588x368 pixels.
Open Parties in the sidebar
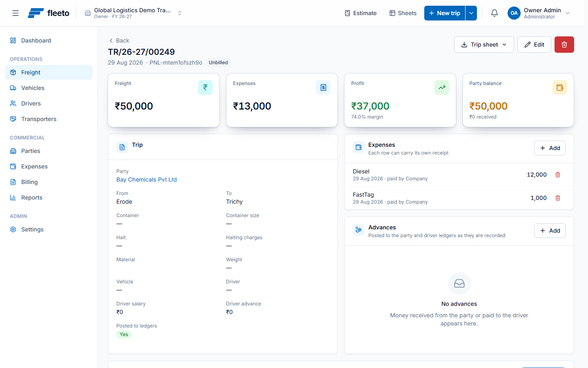point(49,151)
